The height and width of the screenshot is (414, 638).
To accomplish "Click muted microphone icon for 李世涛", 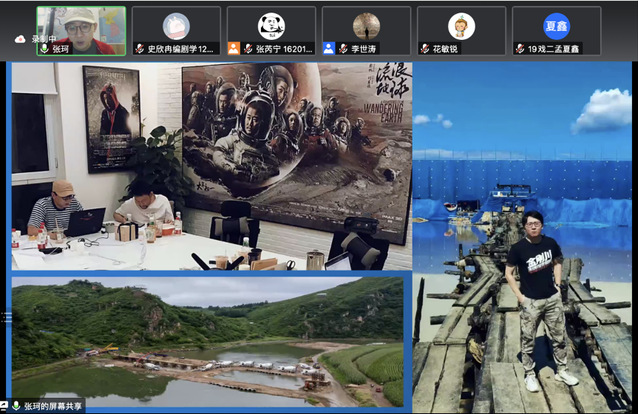I will 342,48.
